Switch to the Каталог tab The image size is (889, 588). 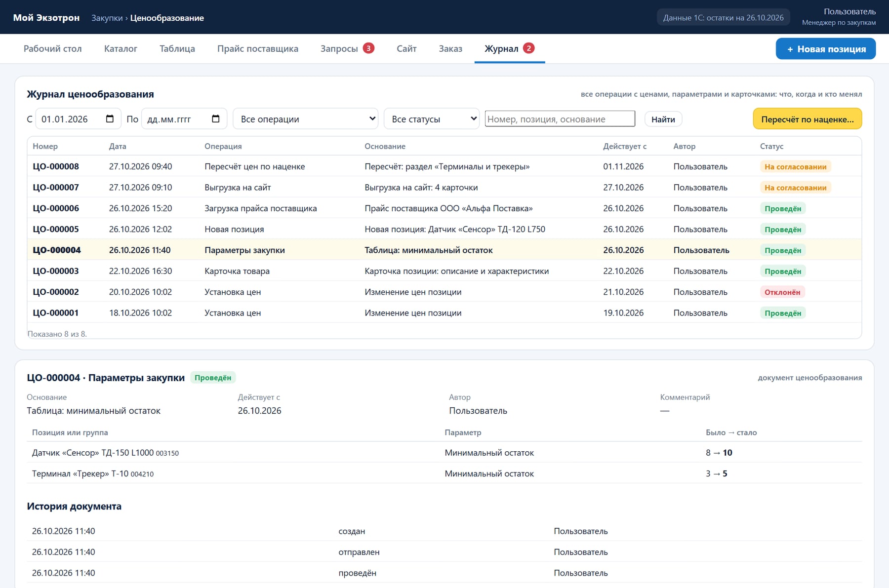coord(121,49)
